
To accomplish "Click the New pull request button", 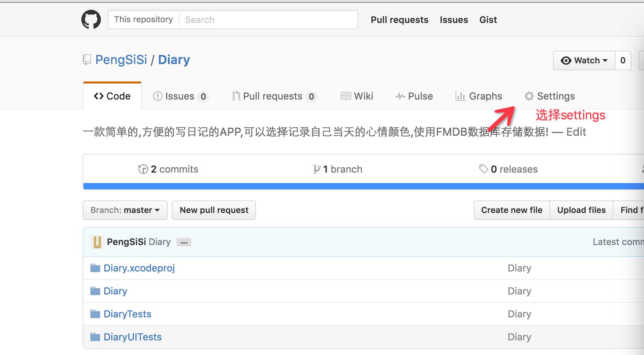I will pyautogui.click(x=214, y=210).
